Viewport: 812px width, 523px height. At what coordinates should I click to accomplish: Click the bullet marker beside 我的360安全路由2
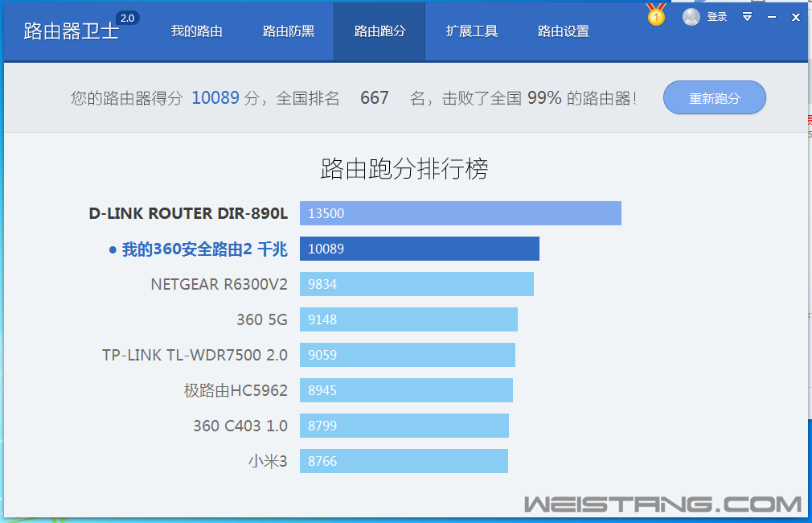click(x=112, y=249)
